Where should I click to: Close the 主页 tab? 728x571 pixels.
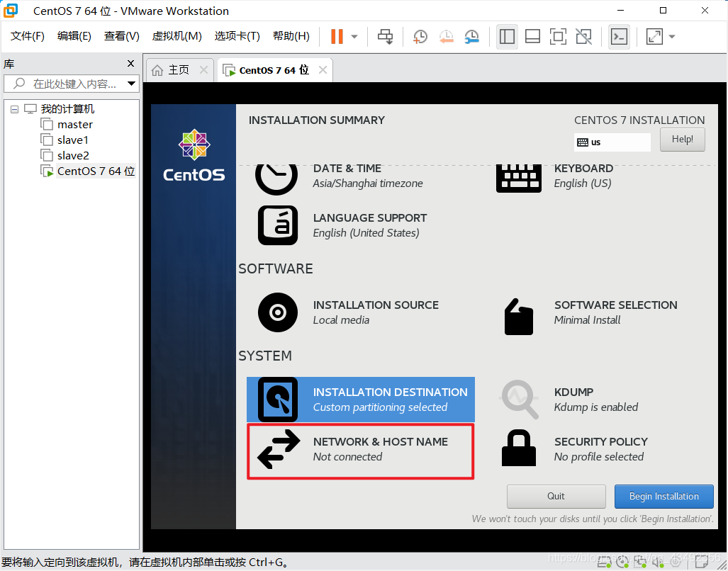(203, 70)
